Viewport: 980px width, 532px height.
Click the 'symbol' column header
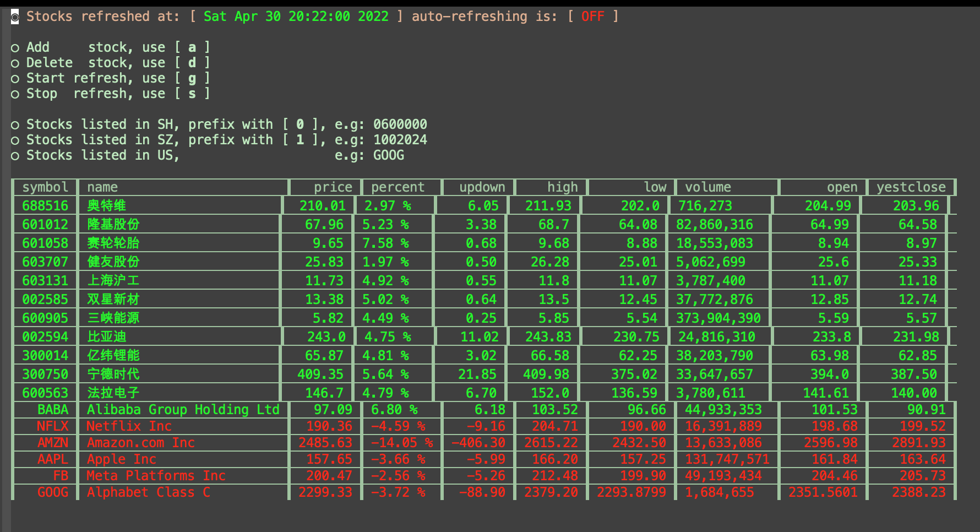[45, 187]
